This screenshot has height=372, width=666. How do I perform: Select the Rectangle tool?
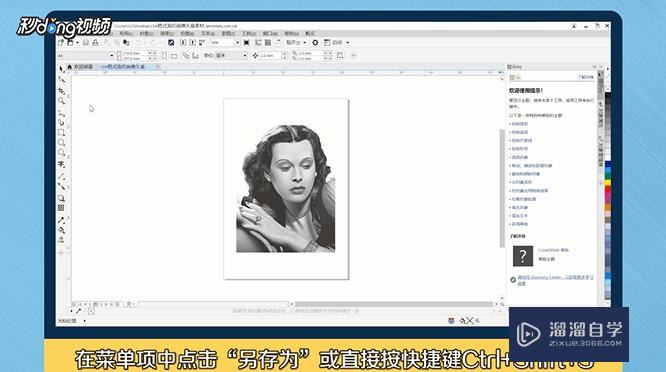point(61,132)
